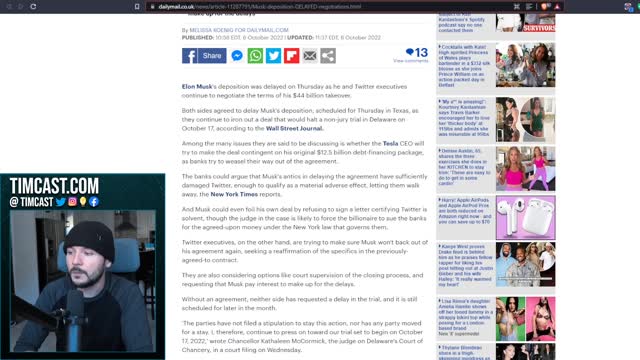
Task: Open Kanye West Drake feud story
Action: click(465, 265)
